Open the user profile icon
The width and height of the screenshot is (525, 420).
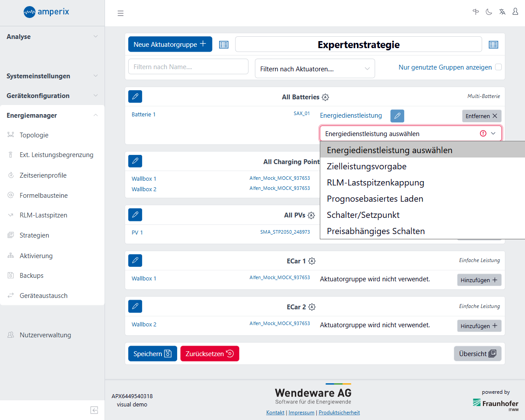pos(515,12)
